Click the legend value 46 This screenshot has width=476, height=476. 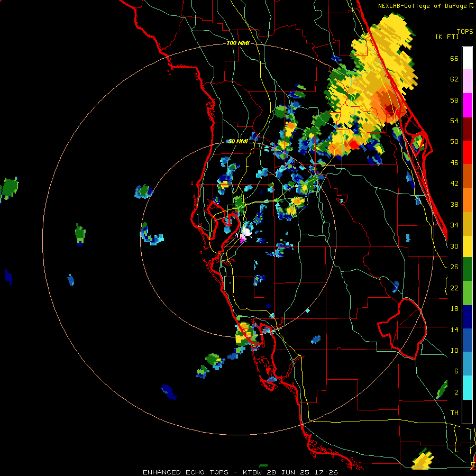[x=454, y=163]
